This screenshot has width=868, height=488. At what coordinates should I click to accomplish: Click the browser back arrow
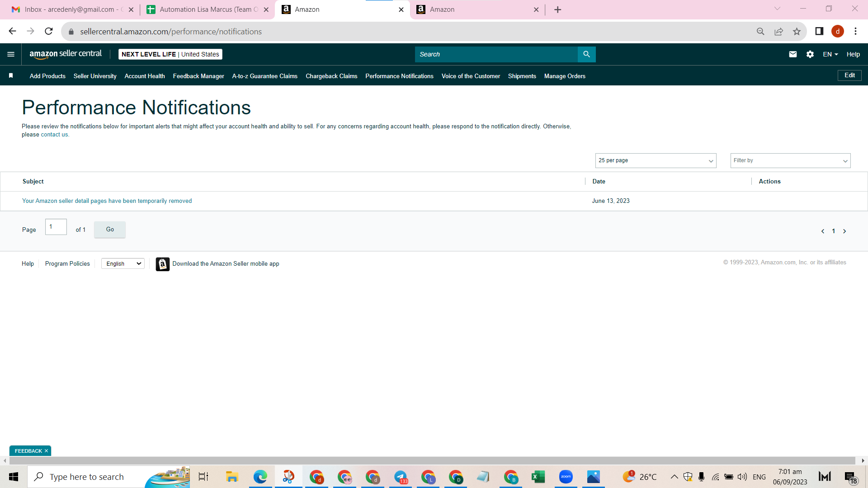[x=13, y=31]
